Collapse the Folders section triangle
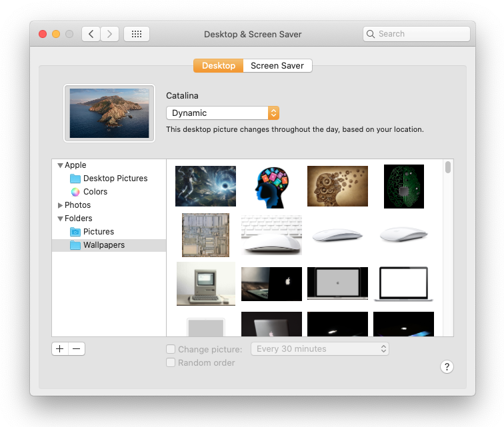 (x=60, y=218)
